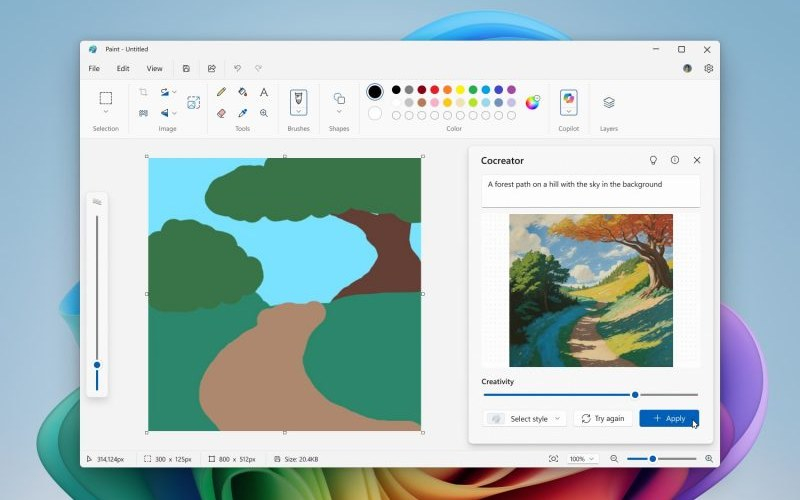Open the View menu
Image resolution: width=800 pixels, height=500 pixels.
[154, 69]
